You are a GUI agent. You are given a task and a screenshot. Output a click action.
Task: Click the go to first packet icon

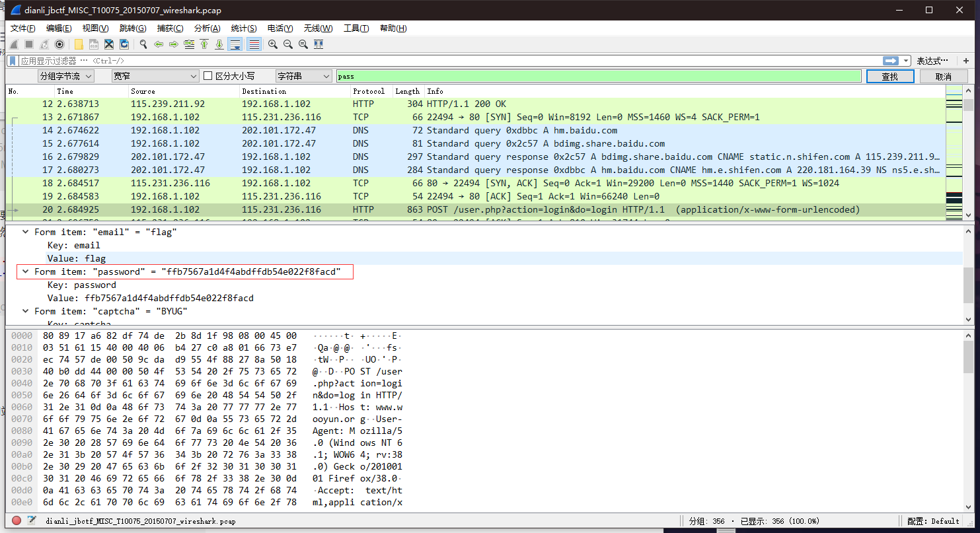click(205, 44)
